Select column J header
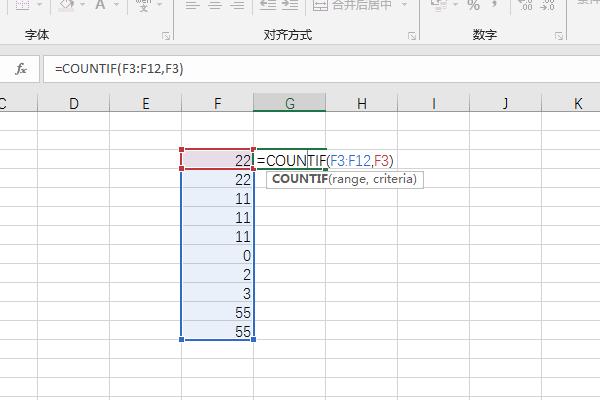This screenshot has width=600, height=400. [505, 103]
